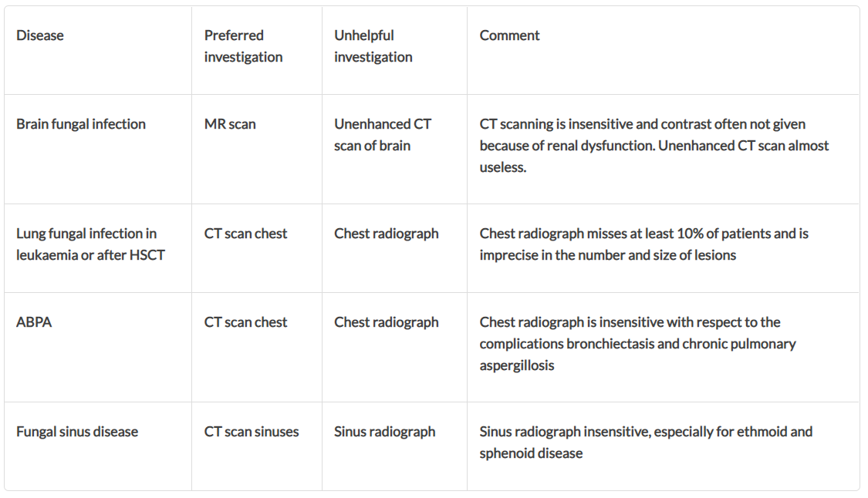This screenshot has width=868, height=498.
Task: Click the "Disease" column header
Action: (40, 35)
